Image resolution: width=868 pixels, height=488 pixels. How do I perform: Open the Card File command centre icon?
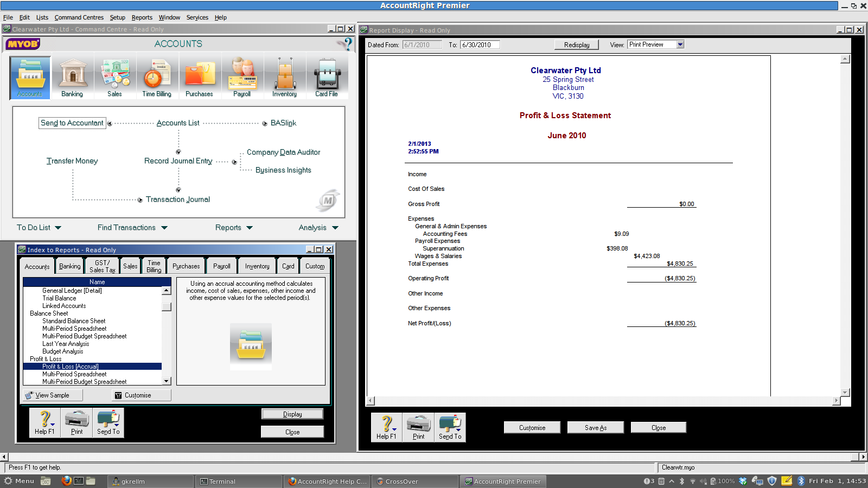point(327,78)
